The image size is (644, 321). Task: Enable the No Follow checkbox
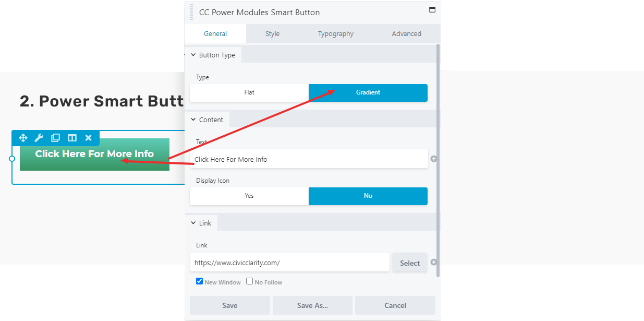(249, 281)
